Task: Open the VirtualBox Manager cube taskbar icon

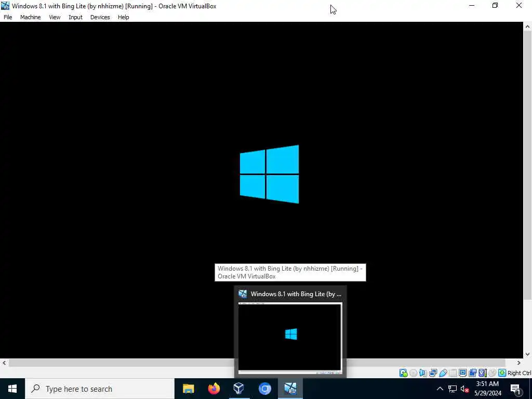Action: pyautogui.click(x=239, y=389)
